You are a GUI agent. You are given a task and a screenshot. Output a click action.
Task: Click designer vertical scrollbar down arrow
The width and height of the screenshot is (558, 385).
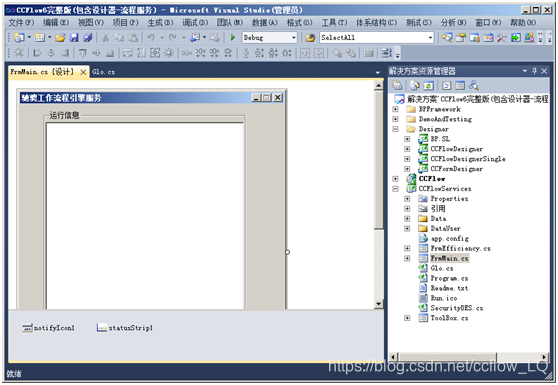point(378,304)
